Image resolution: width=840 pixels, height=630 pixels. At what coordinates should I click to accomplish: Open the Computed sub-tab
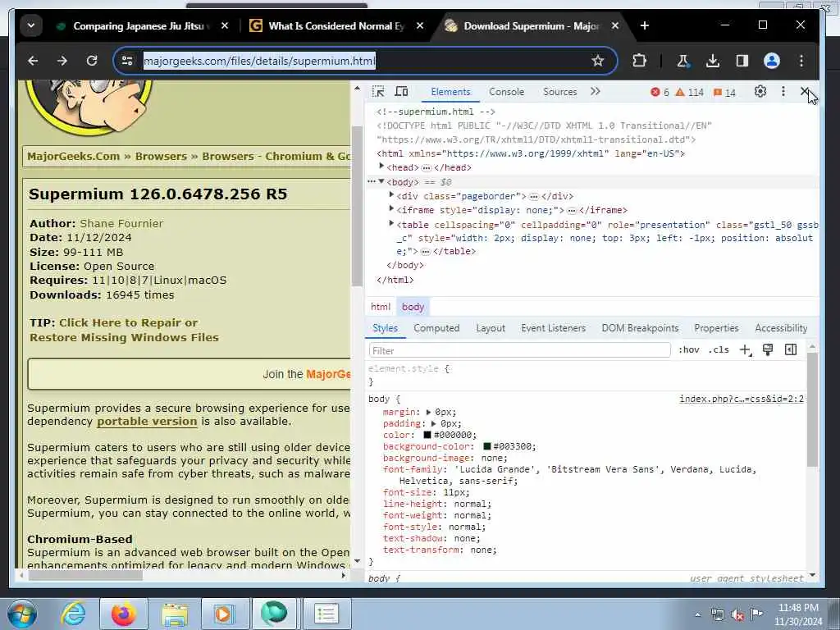(x=436, y=328)
